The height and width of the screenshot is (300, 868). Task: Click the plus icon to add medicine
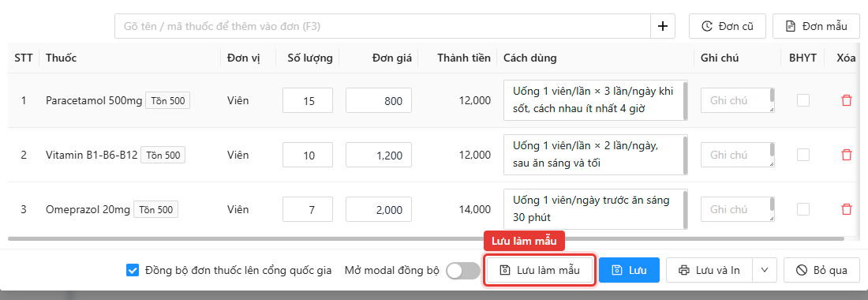click(x=663, y=26)
